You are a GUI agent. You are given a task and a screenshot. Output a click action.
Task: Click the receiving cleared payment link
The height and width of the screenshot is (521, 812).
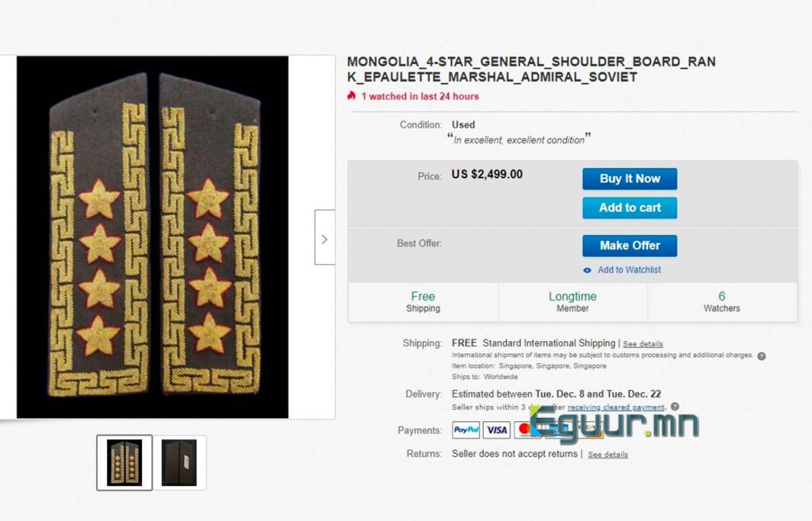click(x=615, y=408)
